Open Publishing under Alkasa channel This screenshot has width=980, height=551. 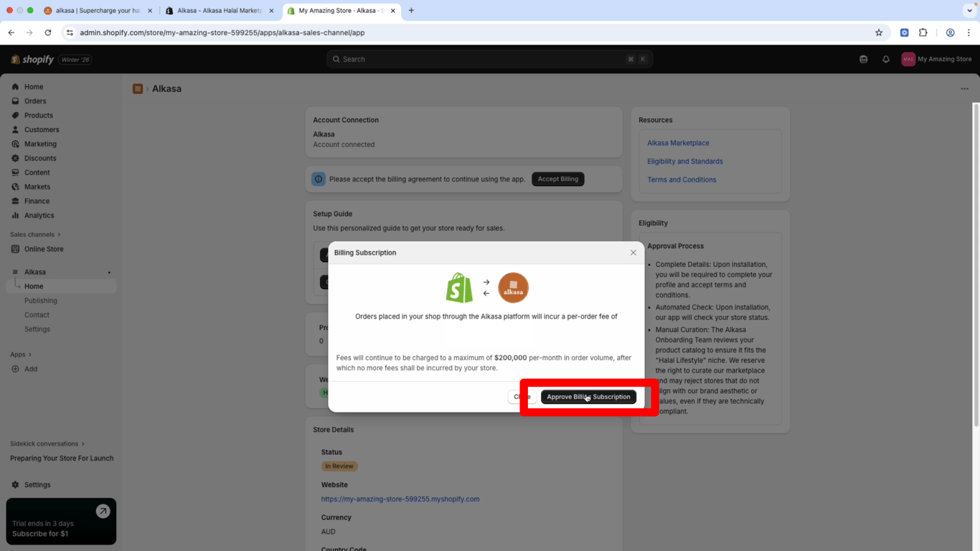click(41, 301)
